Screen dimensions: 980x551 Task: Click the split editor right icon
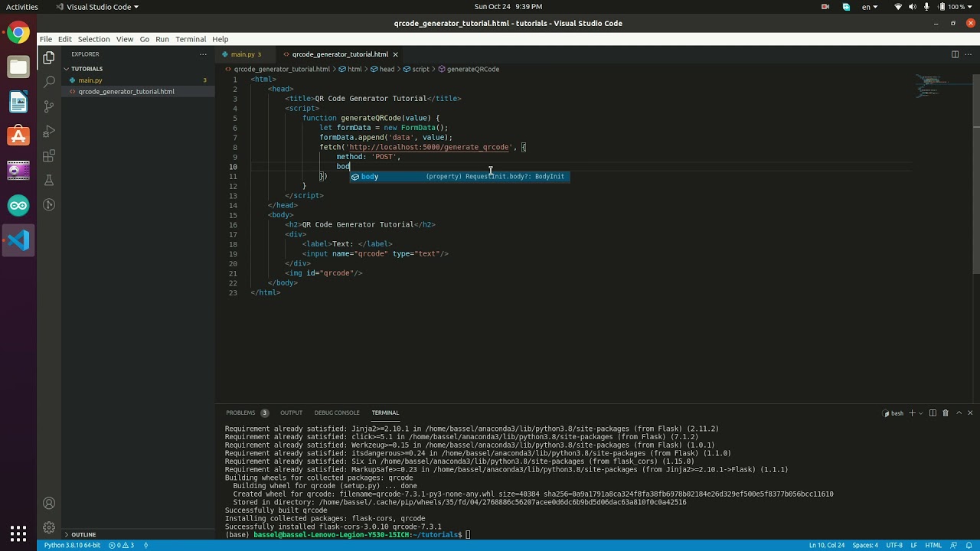[x=955, y=54]
